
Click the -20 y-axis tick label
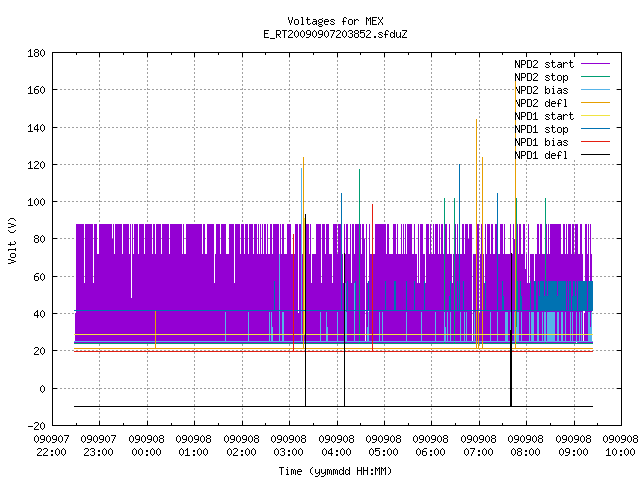pos(36,426)
